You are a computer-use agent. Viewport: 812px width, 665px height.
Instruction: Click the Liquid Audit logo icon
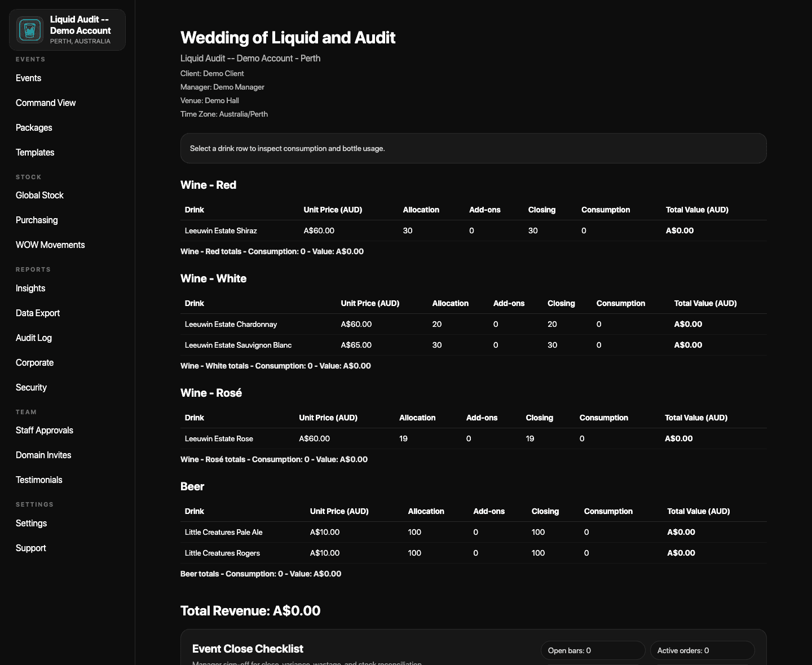click(x=30, y=30)
